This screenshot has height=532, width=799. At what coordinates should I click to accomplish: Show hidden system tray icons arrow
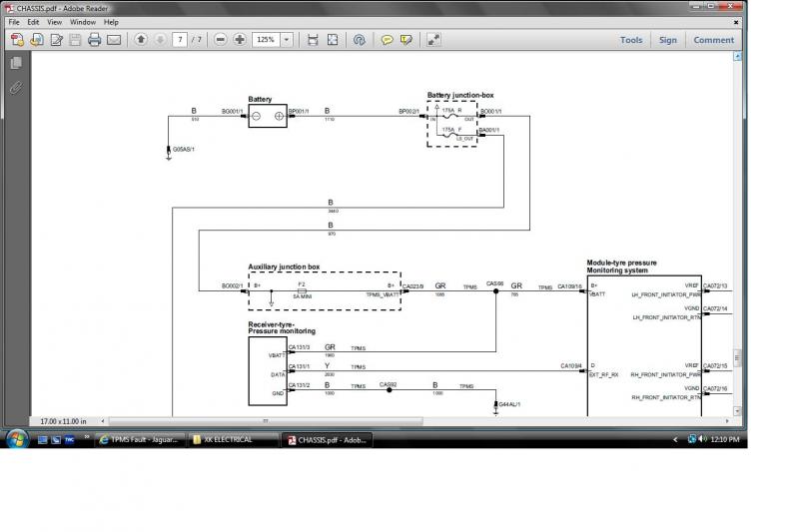[675, 439]
